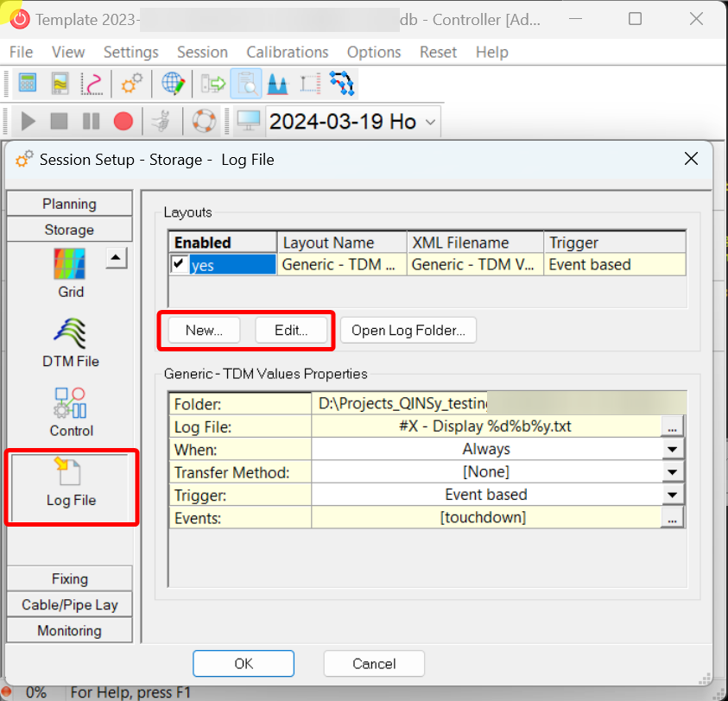The width and height of the screenshot is (728, 701).
Task: Click the Cancel button
Action: coord(374,663)
